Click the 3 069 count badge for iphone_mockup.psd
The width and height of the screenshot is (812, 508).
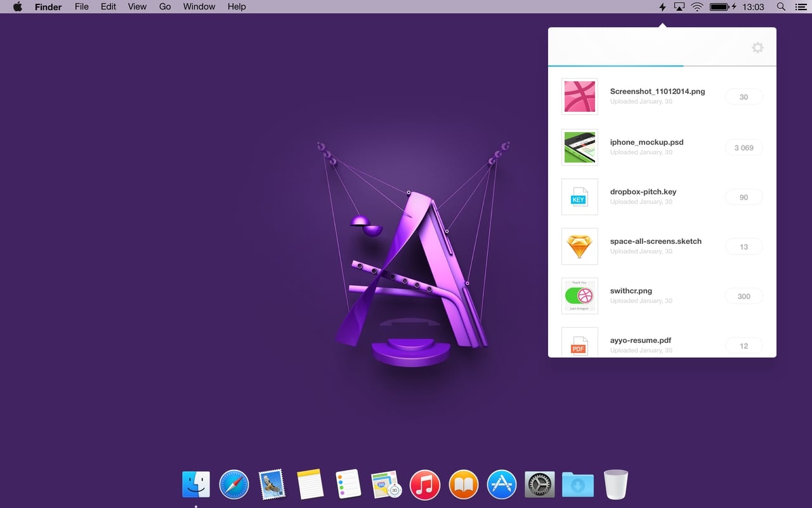click(x=743, y=148)
